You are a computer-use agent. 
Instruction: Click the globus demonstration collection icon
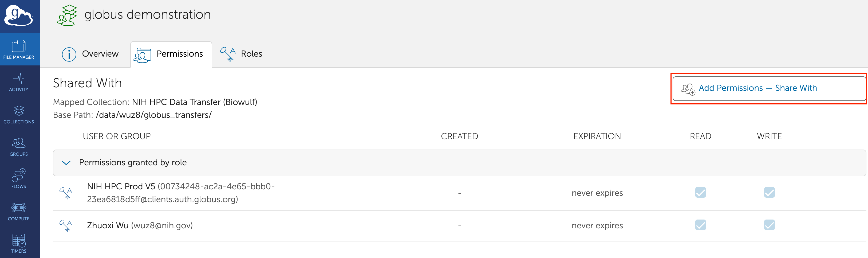click(67, 15)
